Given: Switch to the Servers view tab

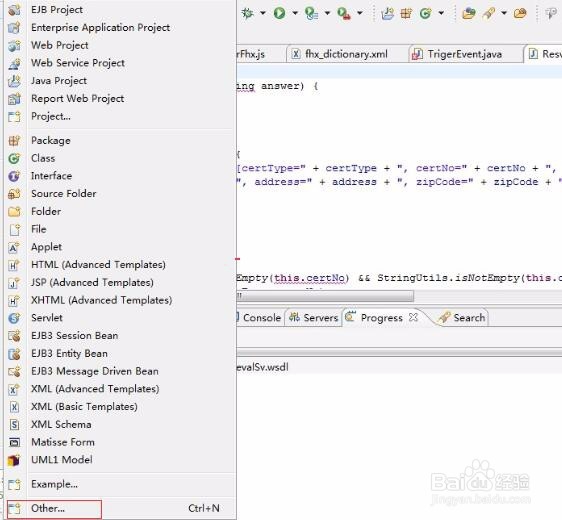Looking at the screenshot, I should pyautogui.click(x=314, y=318).
